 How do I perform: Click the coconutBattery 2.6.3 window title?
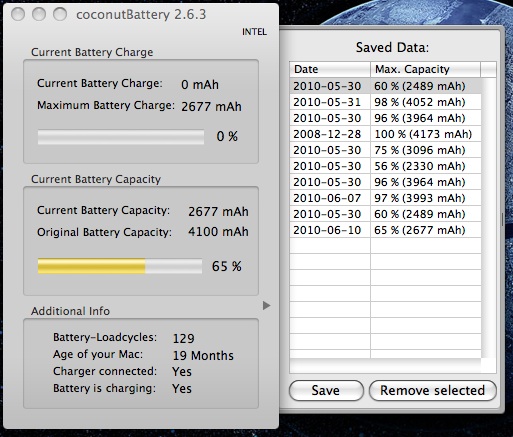(141, 15)
